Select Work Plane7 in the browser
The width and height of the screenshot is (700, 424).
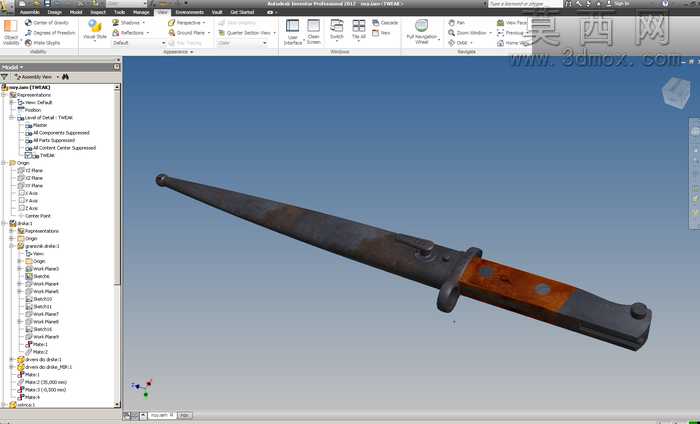tap(46, 314)
